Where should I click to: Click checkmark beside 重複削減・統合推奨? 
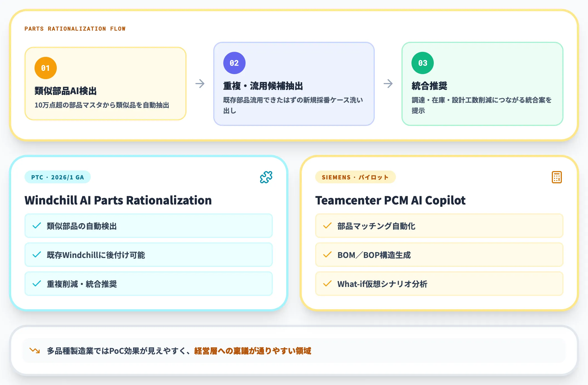[x=37, y=284]
